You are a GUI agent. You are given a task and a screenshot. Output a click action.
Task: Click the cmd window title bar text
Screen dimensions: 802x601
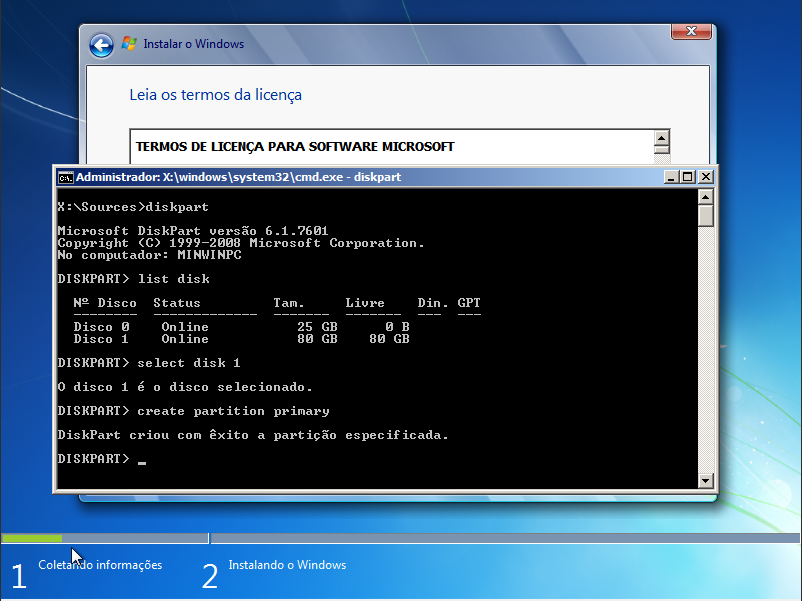coord(238,177)
